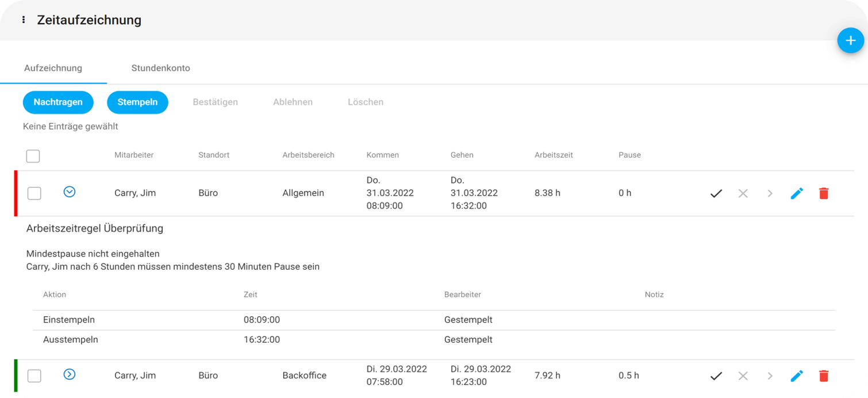Click the 8.38 h Arbeitszeit value

tap(547, 193)
